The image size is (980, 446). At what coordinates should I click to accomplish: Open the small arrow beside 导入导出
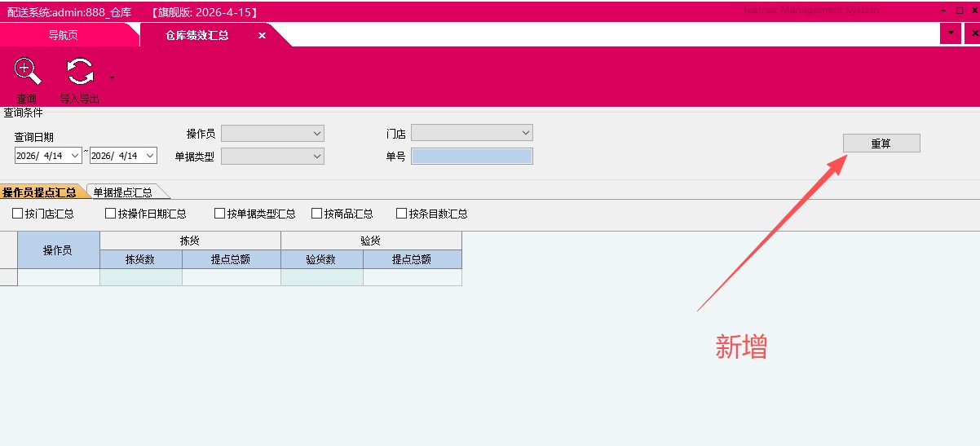[112, 78]
